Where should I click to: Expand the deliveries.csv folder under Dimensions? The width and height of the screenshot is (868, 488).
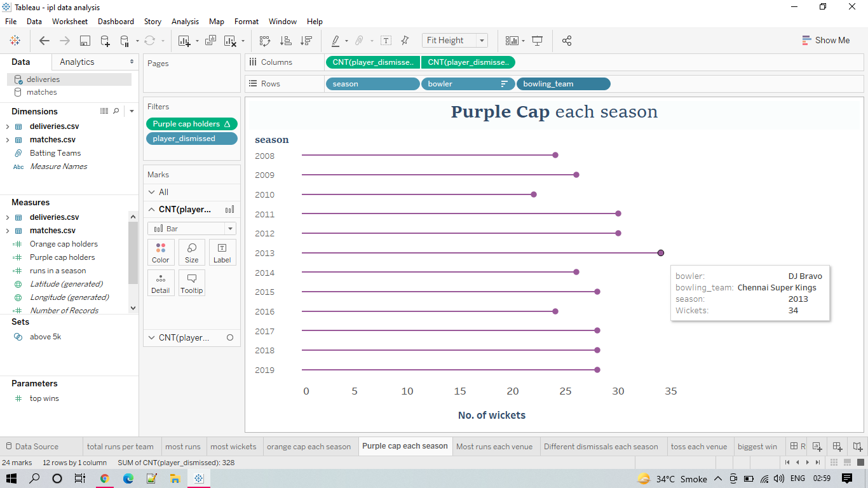(x=8, y=126)
